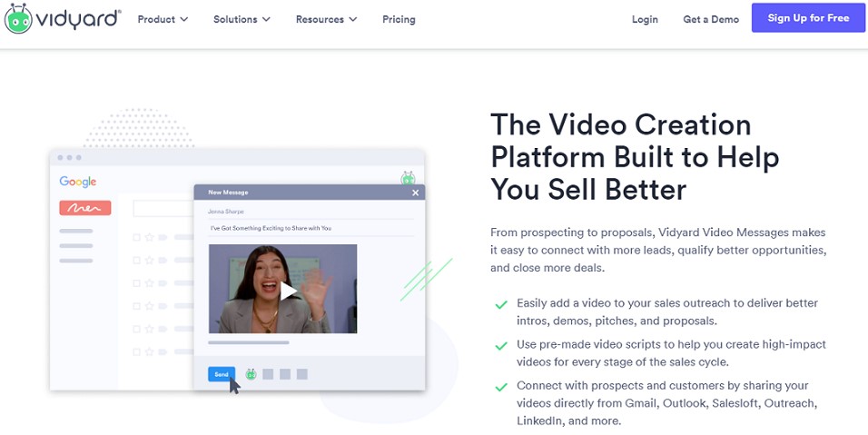868x435 pixels.
Task: Click the heading The Video Creation Platform
Action: pyautogui.click(x=635, y=156)
